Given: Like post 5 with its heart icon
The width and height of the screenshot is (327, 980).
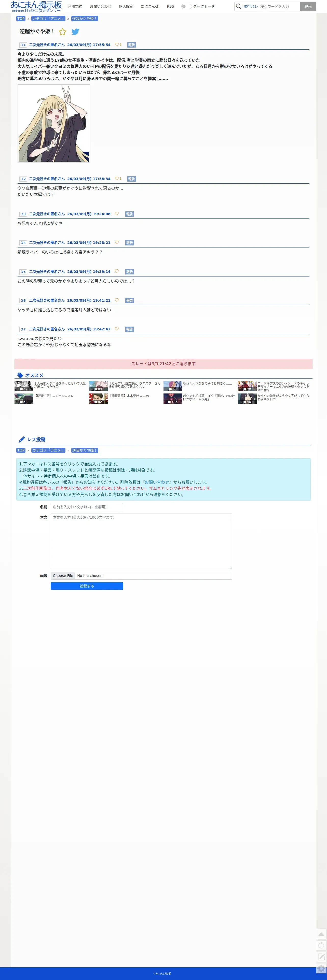Looking at the screenshot, I should [117, 271].
